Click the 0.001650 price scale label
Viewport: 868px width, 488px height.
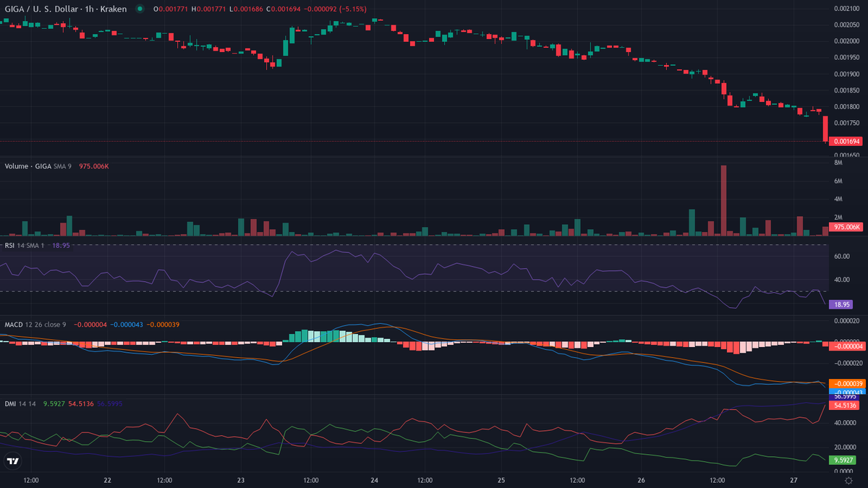click(x=846, y=155)
